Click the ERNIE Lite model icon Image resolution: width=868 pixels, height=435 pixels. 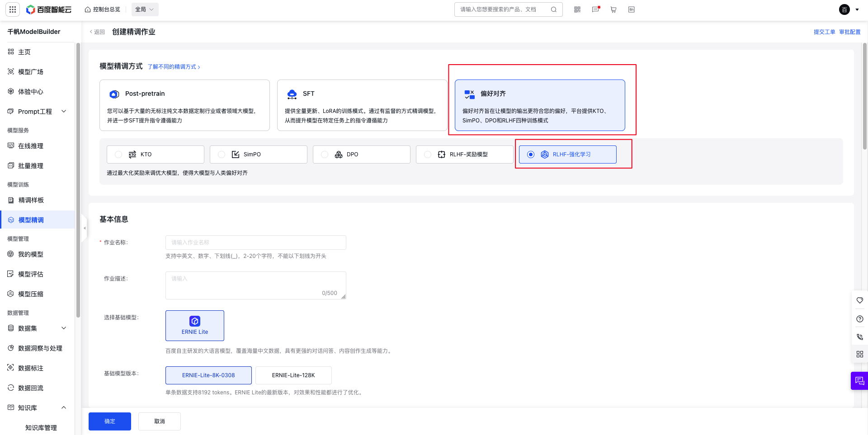(195, 321)
